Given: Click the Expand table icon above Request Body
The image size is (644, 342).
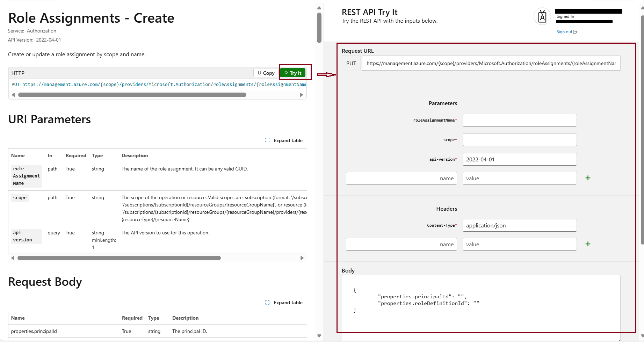Looking at the screenshot, I should click(267, 303).
